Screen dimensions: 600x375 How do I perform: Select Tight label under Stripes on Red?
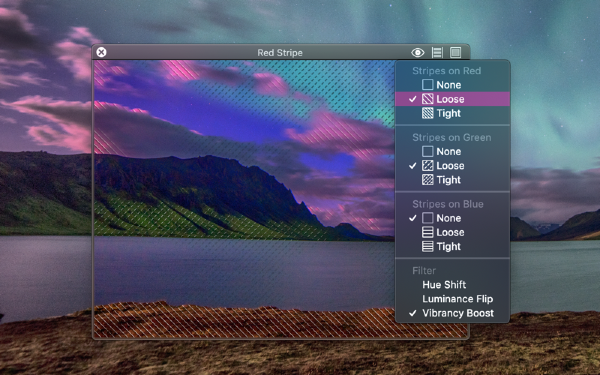pos(448,113)
